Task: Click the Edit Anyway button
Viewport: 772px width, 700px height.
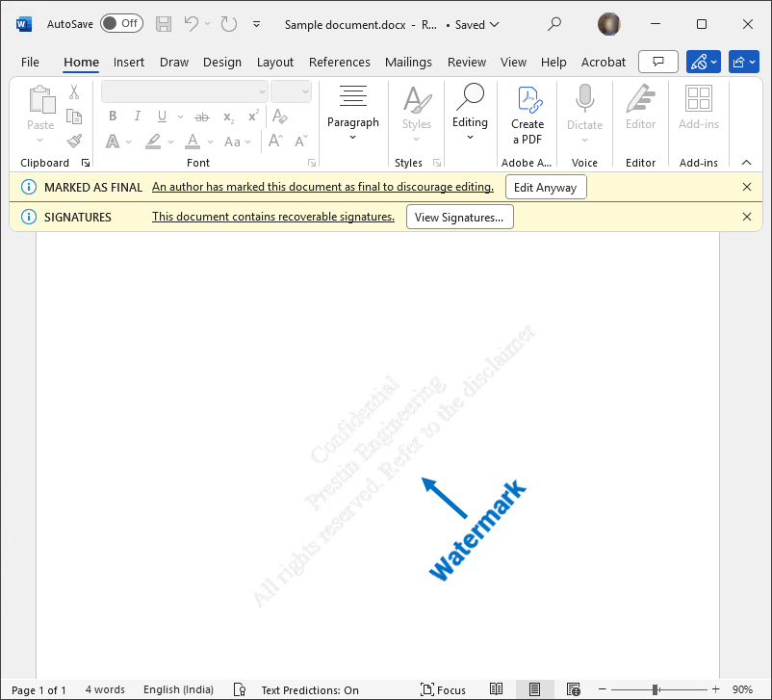Action: click(x=546, y=187)
